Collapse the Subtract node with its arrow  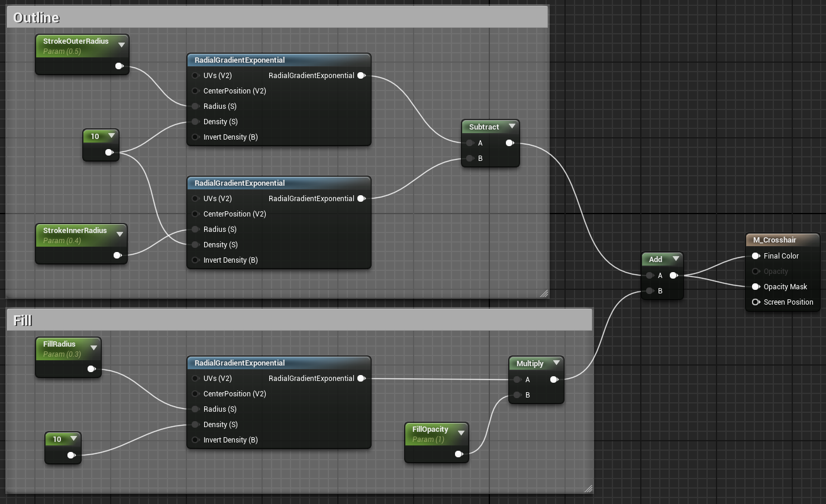click(512, 127)
